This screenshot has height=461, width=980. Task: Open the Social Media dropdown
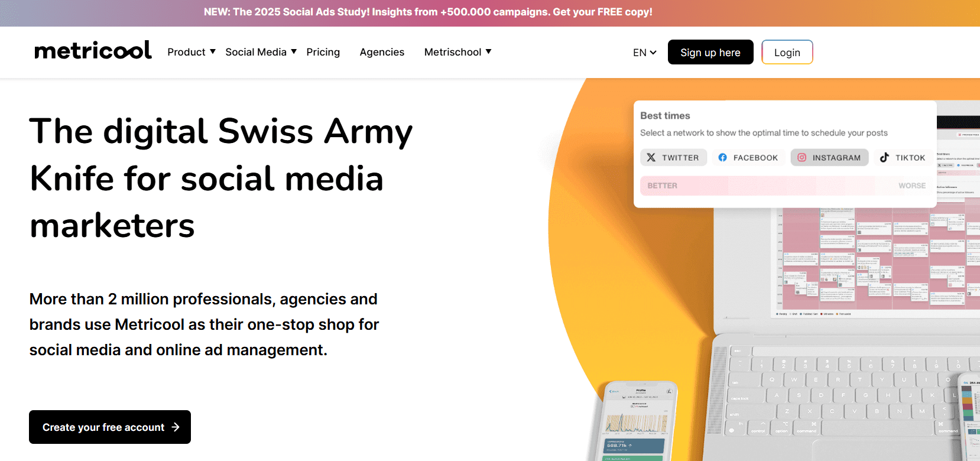click(x=261, y=52)
